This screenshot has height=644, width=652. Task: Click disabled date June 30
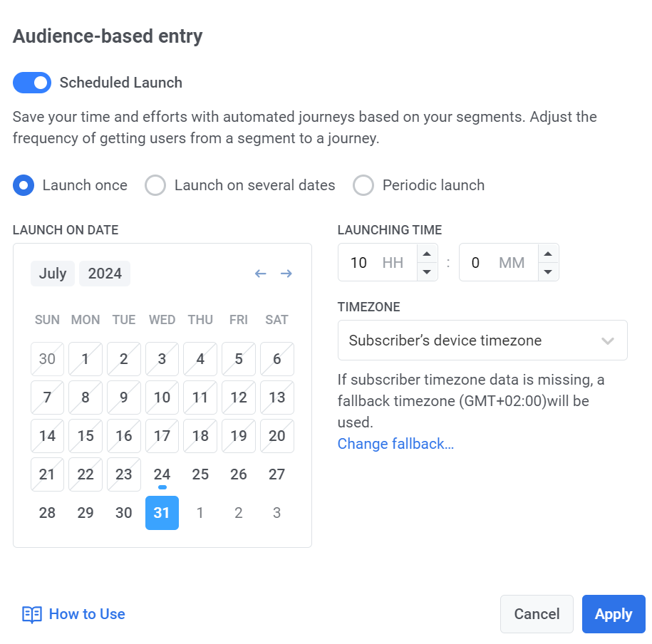coord(48,359)
